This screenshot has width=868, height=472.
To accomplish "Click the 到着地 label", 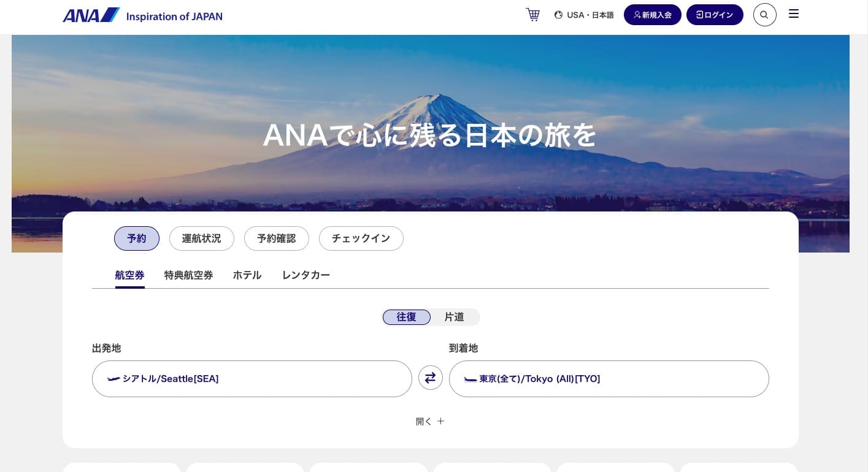I will tap(464, 348).
